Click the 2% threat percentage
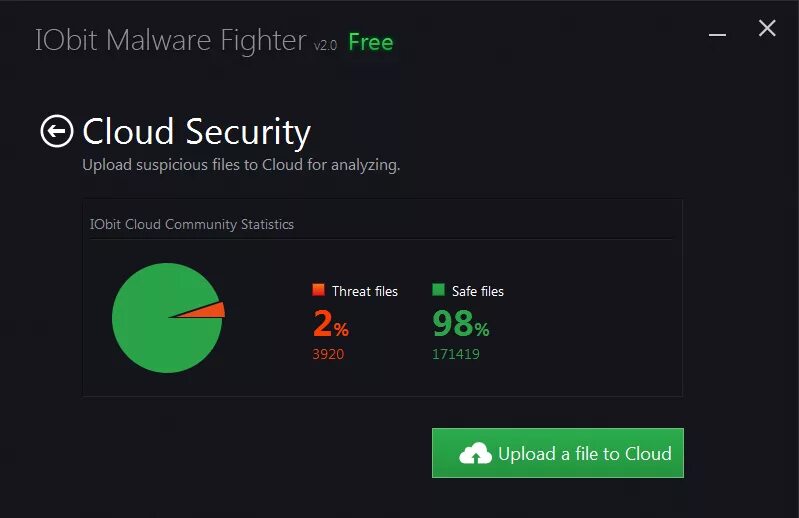The height and width of the screenshot is (518, 799). (330, 324)
